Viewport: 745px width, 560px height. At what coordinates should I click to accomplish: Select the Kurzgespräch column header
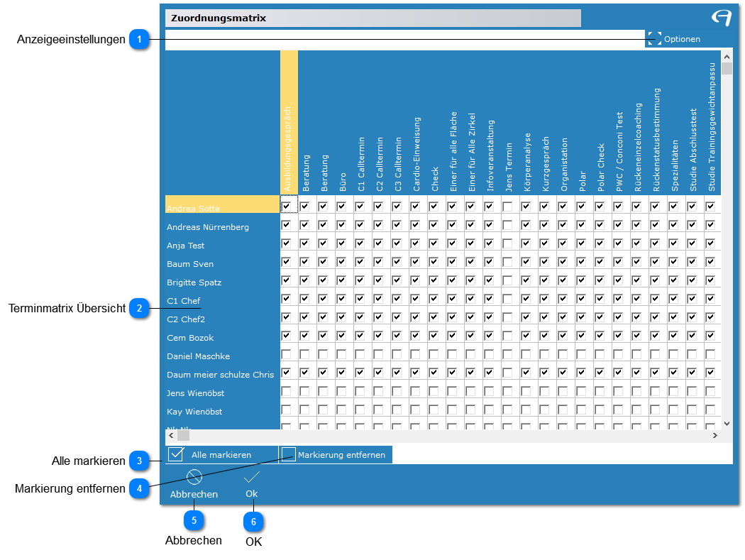click(x=546, y=123)
